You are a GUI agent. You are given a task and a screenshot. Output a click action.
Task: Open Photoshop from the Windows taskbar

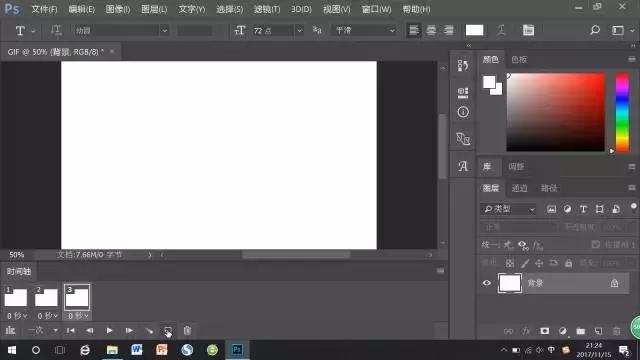point(237,350)
